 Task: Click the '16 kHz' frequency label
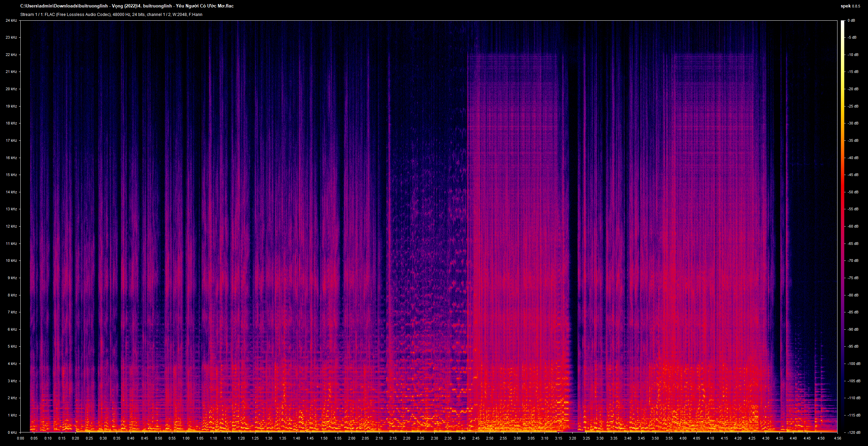[x=11, y=158]
